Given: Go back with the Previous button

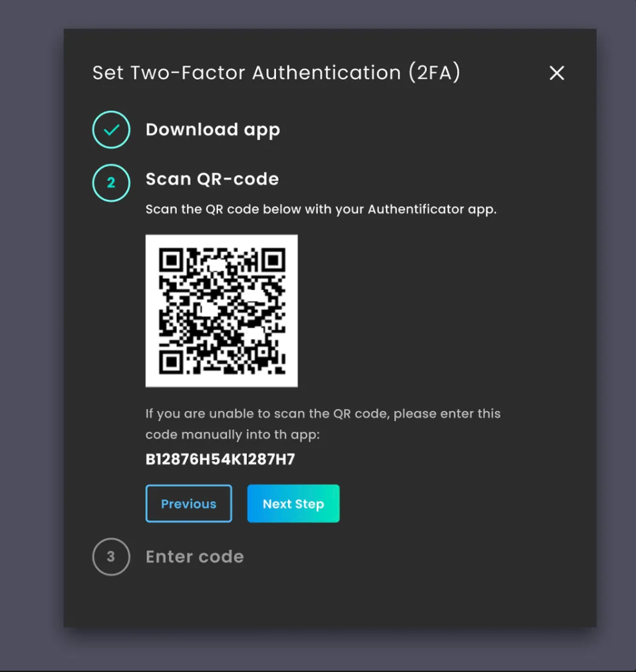Looking at the screenshot, I should pos(188,504).
